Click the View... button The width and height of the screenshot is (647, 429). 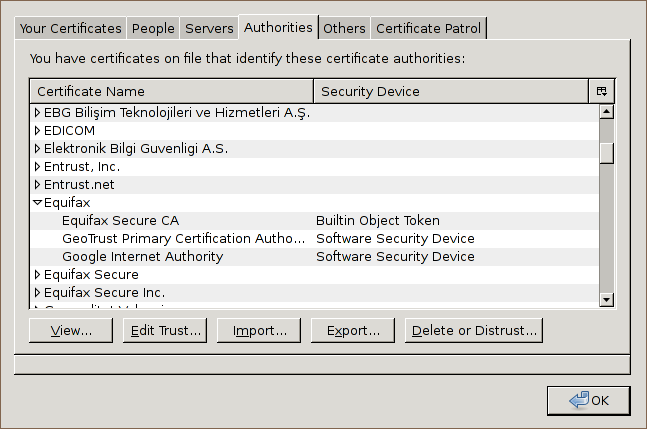click(x=71, y=330)
